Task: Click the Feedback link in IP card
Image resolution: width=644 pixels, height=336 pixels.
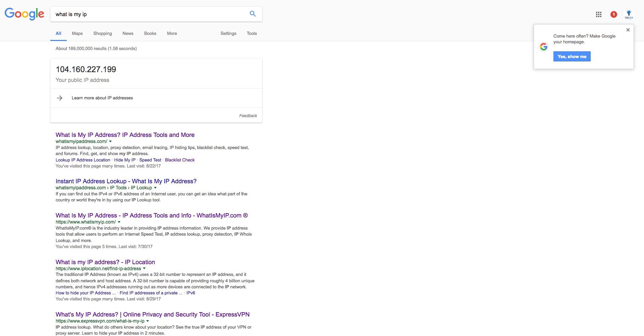Action: (x=248, y=116)
